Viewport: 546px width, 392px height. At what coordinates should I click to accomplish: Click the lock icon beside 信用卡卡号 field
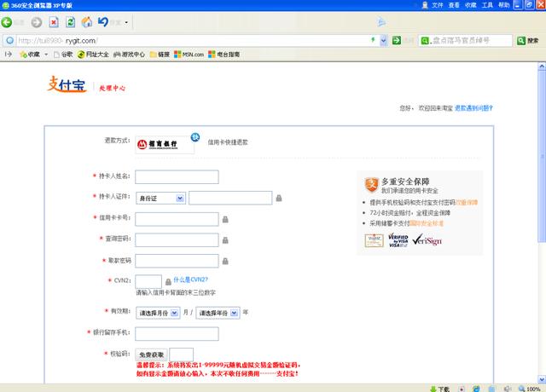225,220
